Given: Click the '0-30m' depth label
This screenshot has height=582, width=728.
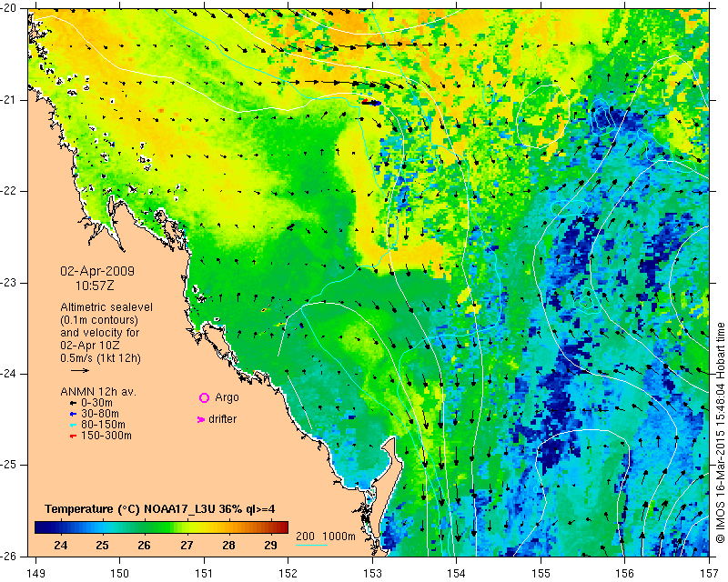Looking at the screenshot, I should (x=96, y=403).
